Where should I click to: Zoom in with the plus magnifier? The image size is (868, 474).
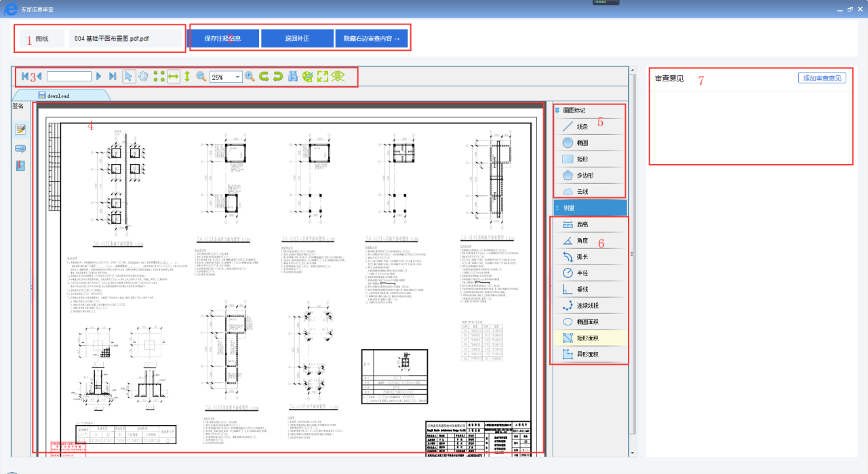coord(250,77)
